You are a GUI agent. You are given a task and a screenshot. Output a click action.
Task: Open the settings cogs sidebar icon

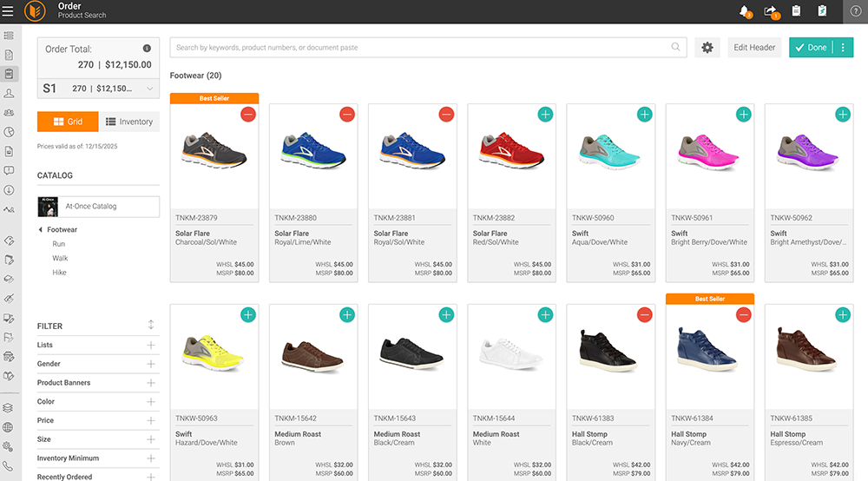pos(8,446)
